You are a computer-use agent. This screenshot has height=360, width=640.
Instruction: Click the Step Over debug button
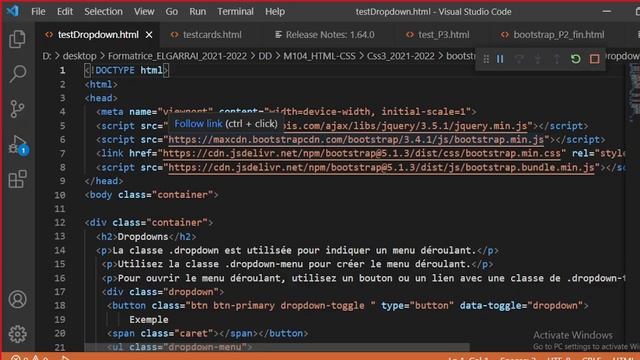point(519,59)
